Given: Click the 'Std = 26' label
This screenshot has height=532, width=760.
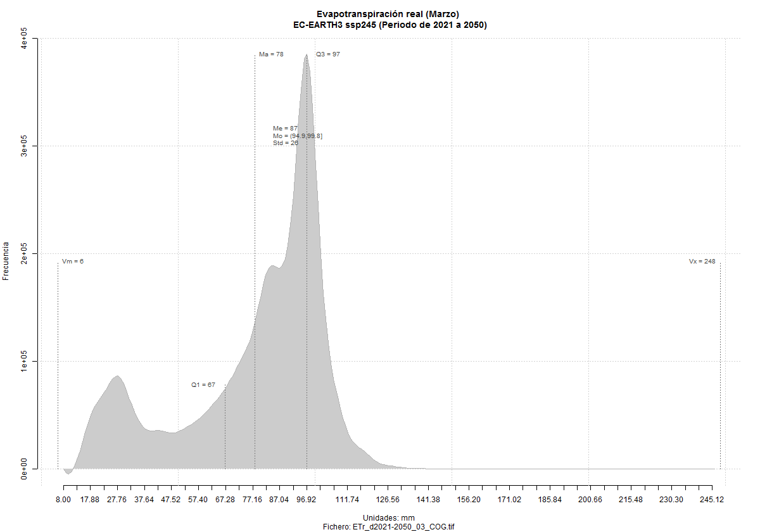Looking at the screenshot, I should pyautogui.click(x=286, y=143).
